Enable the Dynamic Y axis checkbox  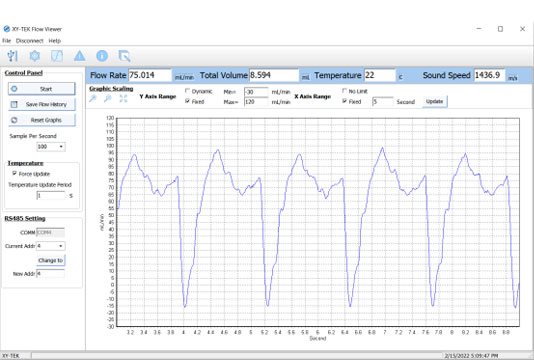coord(187,91)
